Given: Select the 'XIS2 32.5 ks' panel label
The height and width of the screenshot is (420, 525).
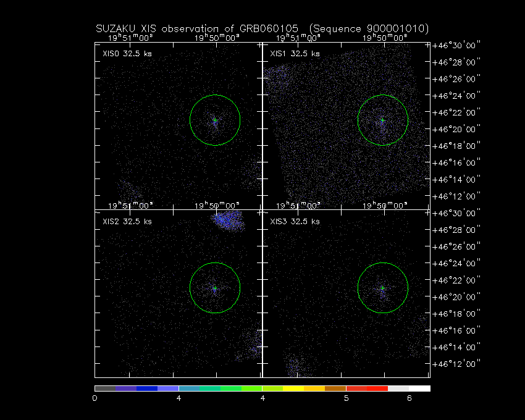Looking at the screenshot, I should click(x=127, y=221).
